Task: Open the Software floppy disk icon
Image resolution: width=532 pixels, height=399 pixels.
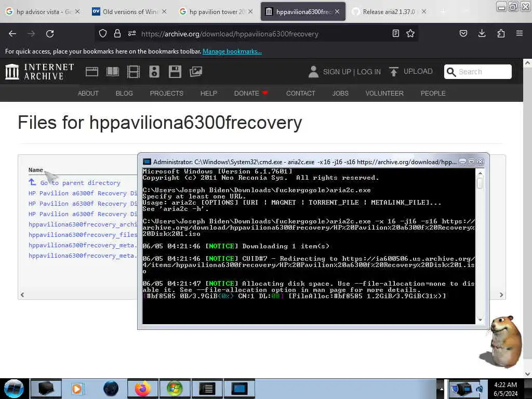Action: (x=175, y=72)
